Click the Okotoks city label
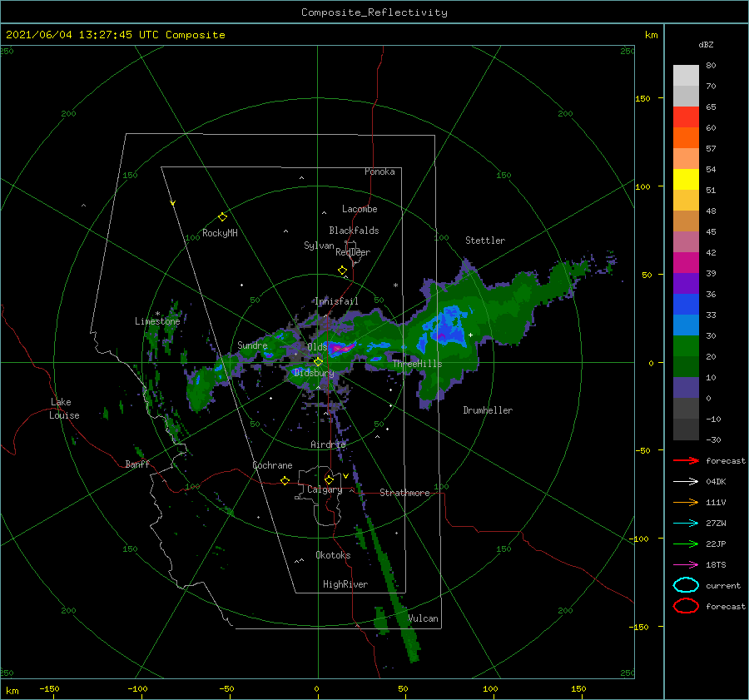The image size is (749, 700). tap(333, 555)
